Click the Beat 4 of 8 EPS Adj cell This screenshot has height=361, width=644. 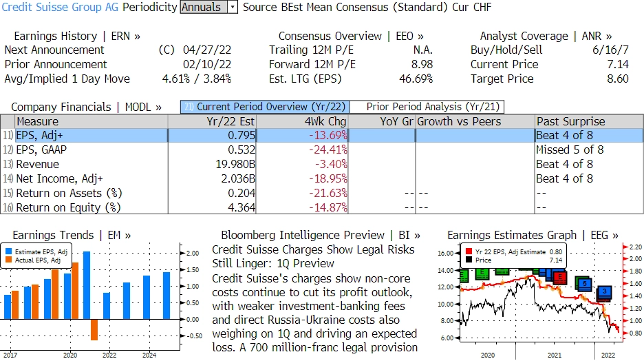click(x=564, y=135)
